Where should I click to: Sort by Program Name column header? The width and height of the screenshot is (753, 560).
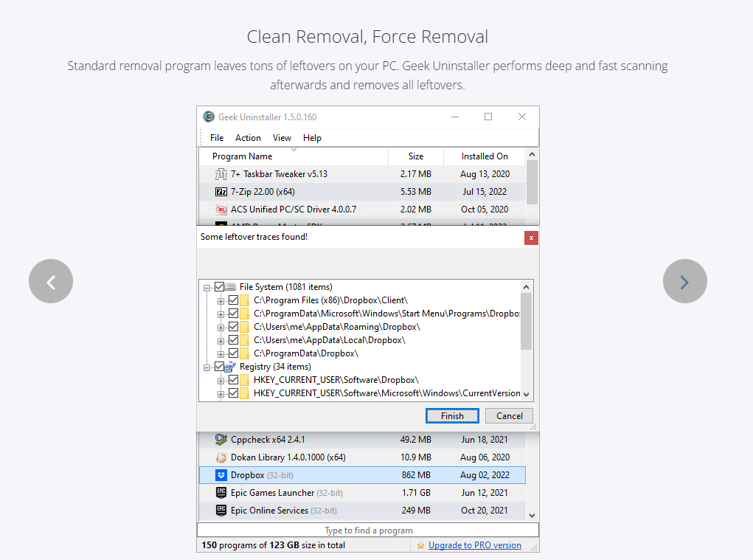294,156
